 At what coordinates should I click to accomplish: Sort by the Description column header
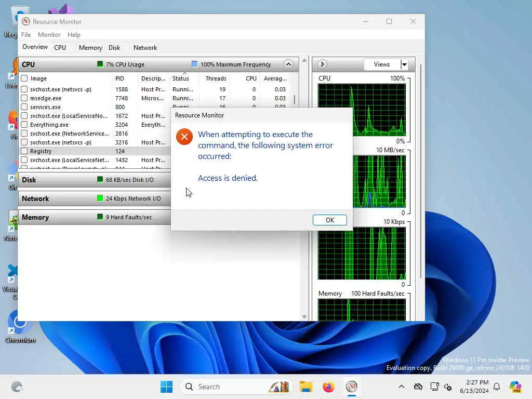pyautogui.click(x=153, y=78)
